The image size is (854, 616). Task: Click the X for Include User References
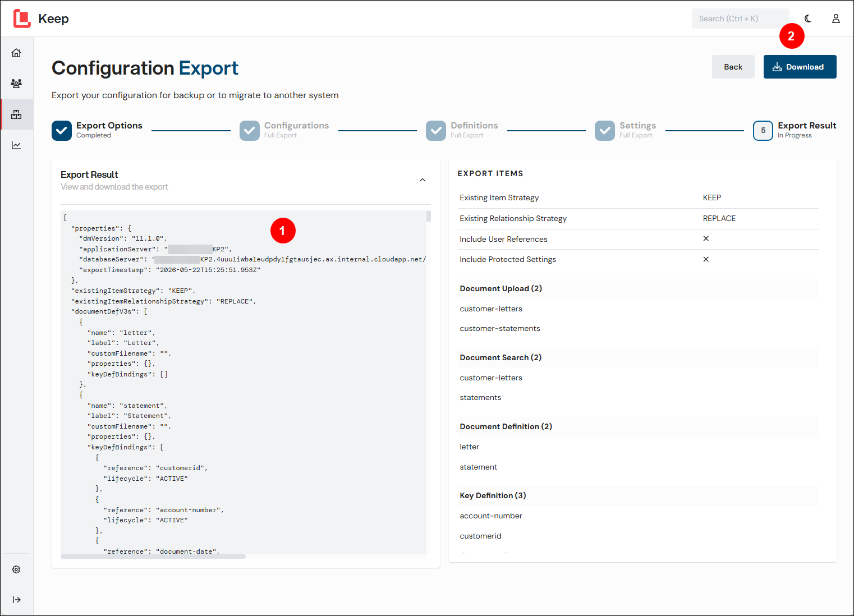coord(706,238)
